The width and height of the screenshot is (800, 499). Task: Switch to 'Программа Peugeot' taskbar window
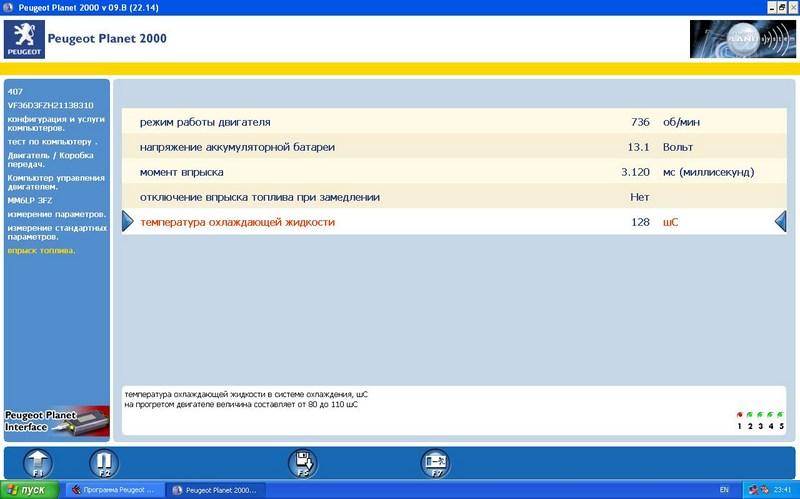click(x=113, y=490)
